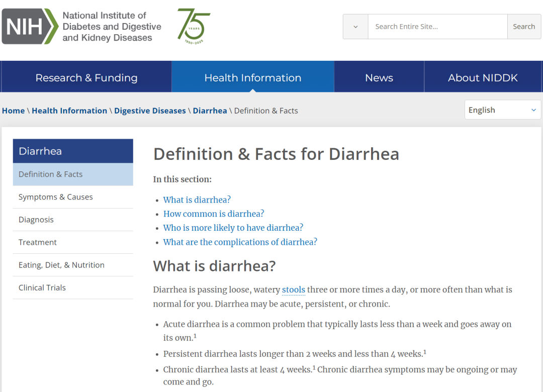Open the About NIDDK menu
The image size is (543, 392).
[483, 78]
